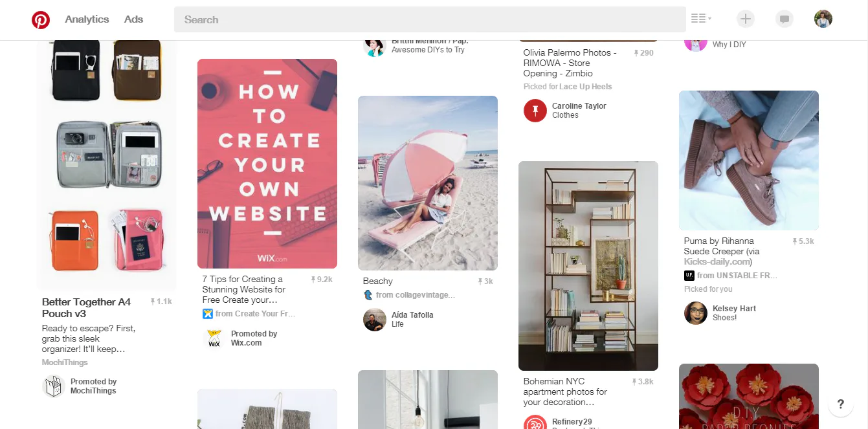Screen dimensions: 868x429
Task: Click 'Ready to escape? First, grab this sleek' description
Action: pyautogui.click(x=89, y=339)
